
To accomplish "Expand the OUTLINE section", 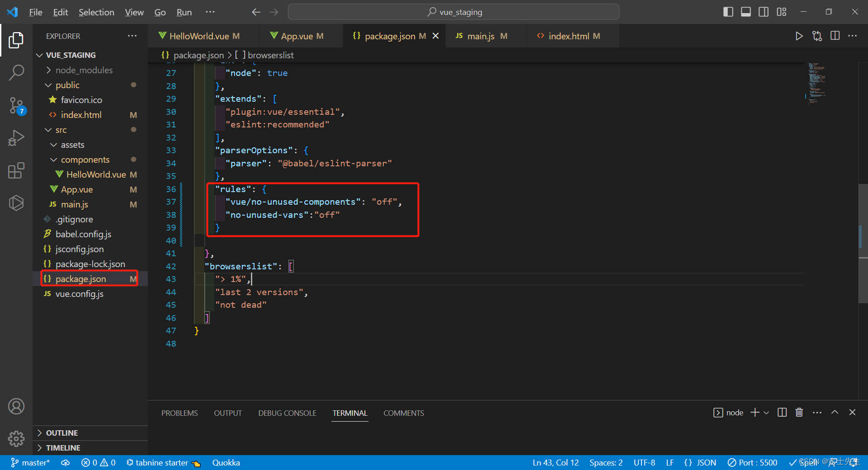I will pyautogui.click(x=90, y=433).
